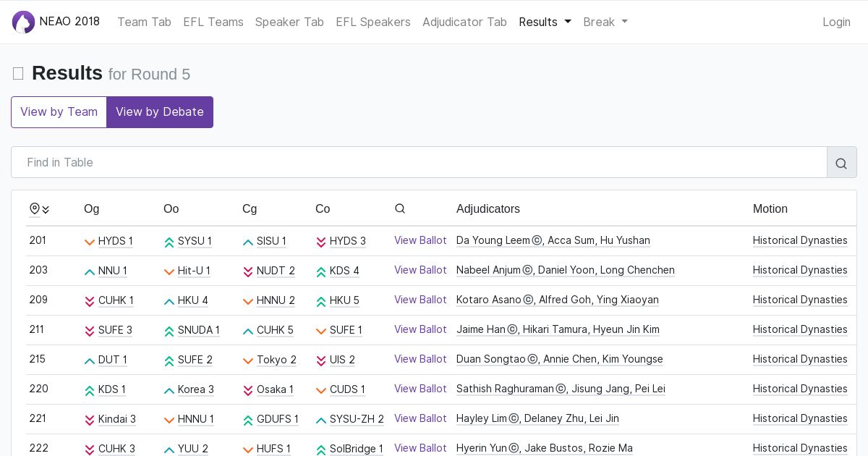Click Historical Dynasties motion in row 201
Screen dimensions: 868x456
(800, 240)
